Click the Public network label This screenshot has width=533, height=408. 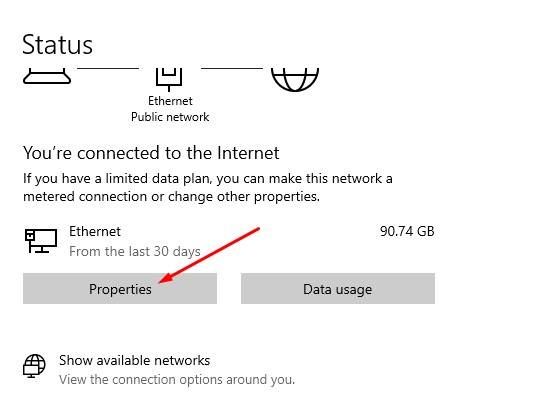(170, 117)
